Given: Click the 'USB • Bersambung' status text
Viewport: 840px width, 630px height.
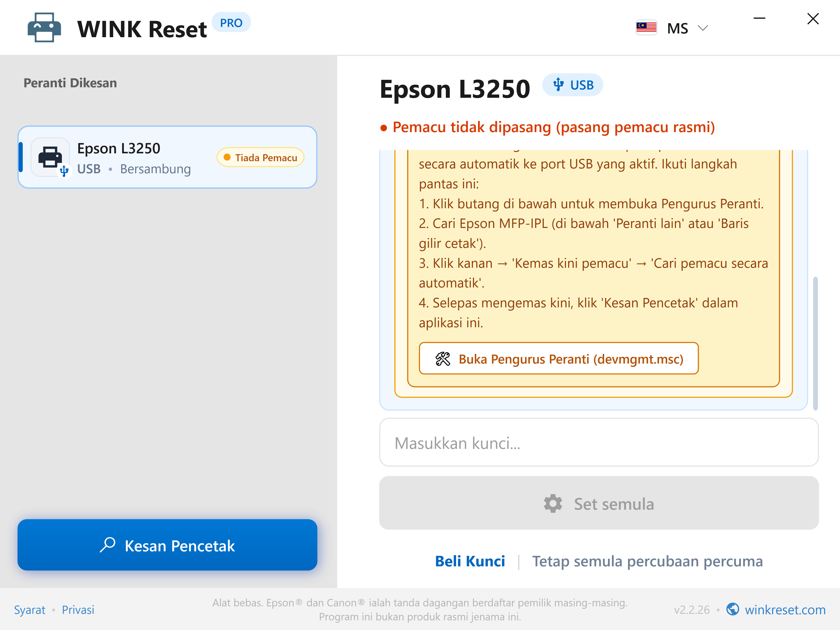Looking at the screenshot, I should [134, 169].
